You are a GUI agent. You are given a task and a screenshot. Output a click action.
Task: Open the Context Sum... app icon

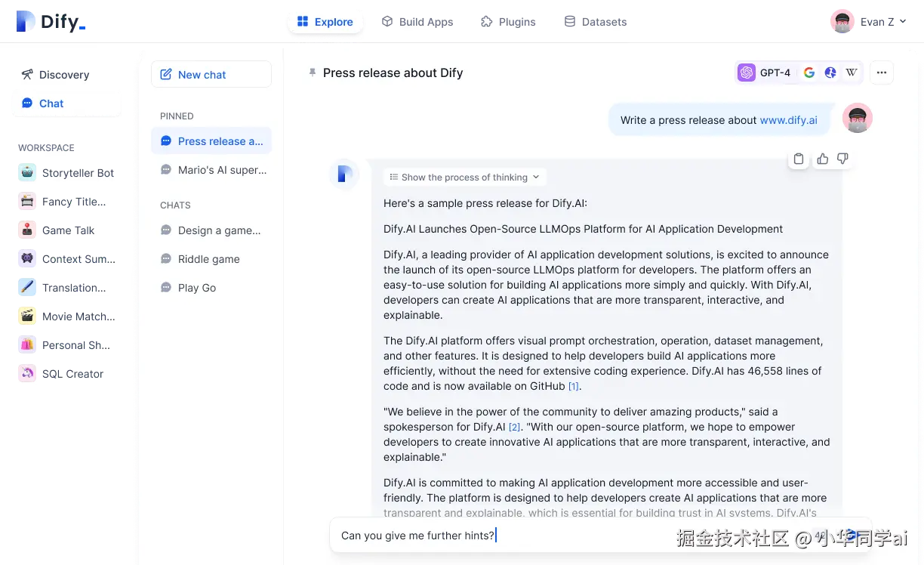(27, 259)
